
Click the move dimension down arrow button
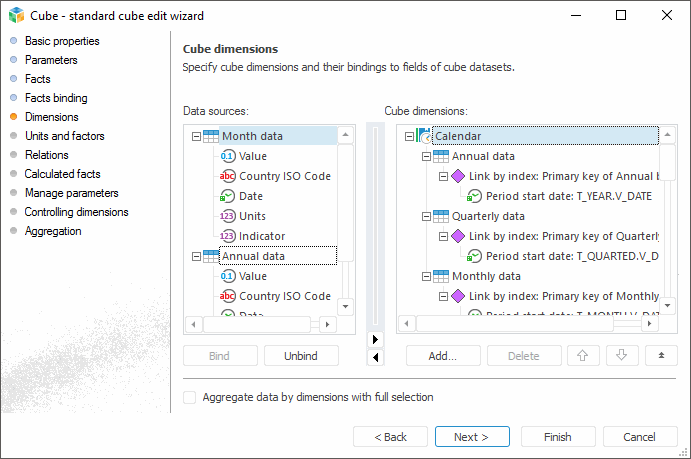pos(621,355)
